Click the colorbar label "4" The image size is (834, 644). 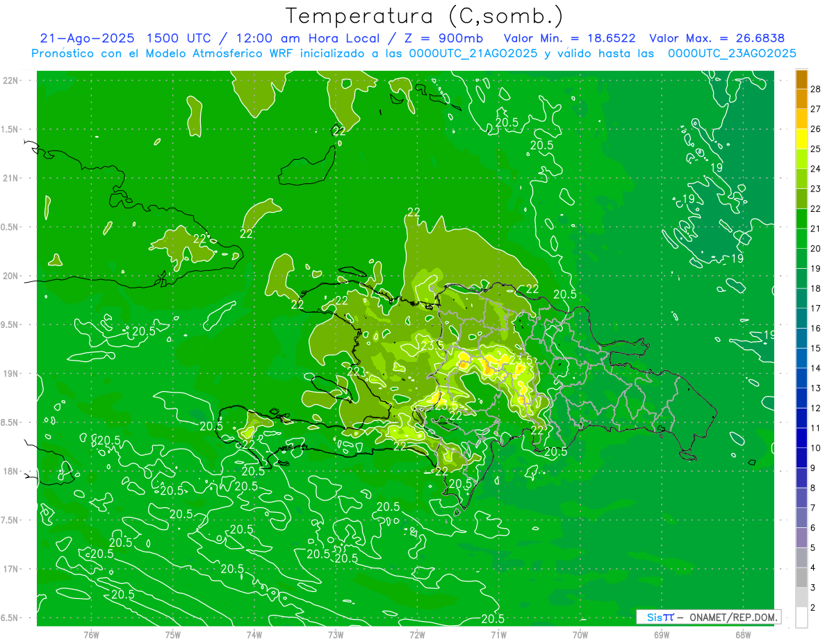click(x=812, y=568)
